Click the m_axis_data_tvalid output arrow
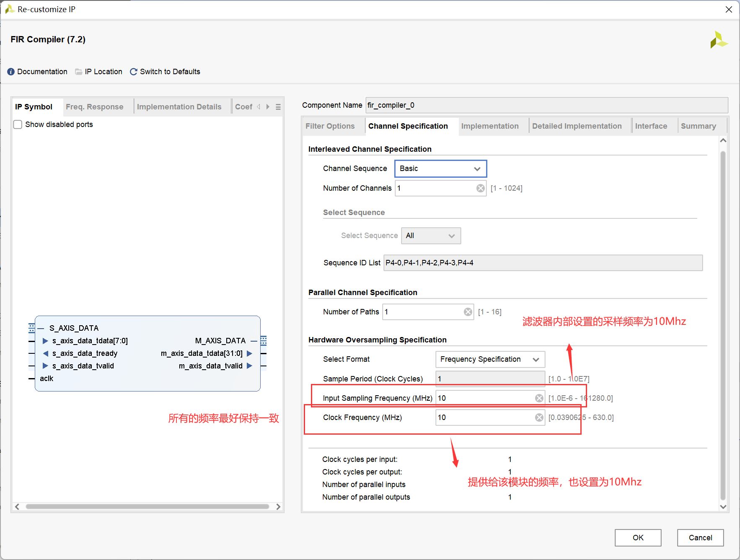The height and width of the screenshot is (560, 740). (250, 366)
